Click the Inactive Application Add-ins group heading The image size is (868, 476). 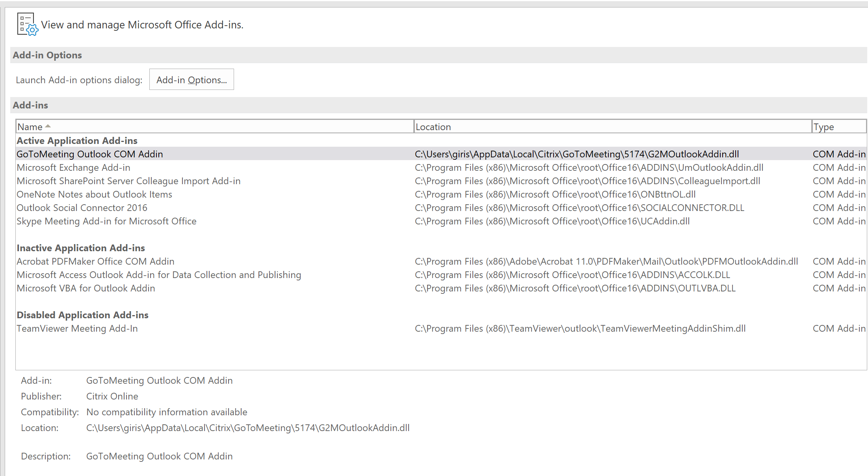(x=81, y=248)
